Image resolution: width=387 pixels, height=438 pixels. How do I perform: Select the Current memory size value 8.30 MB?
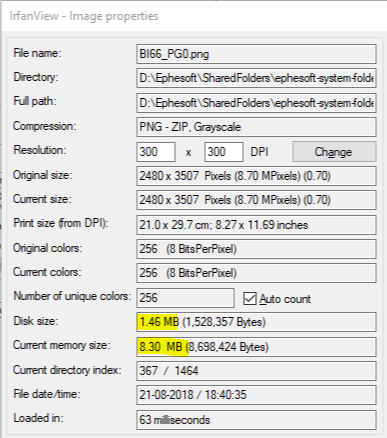tap(256, 347)
